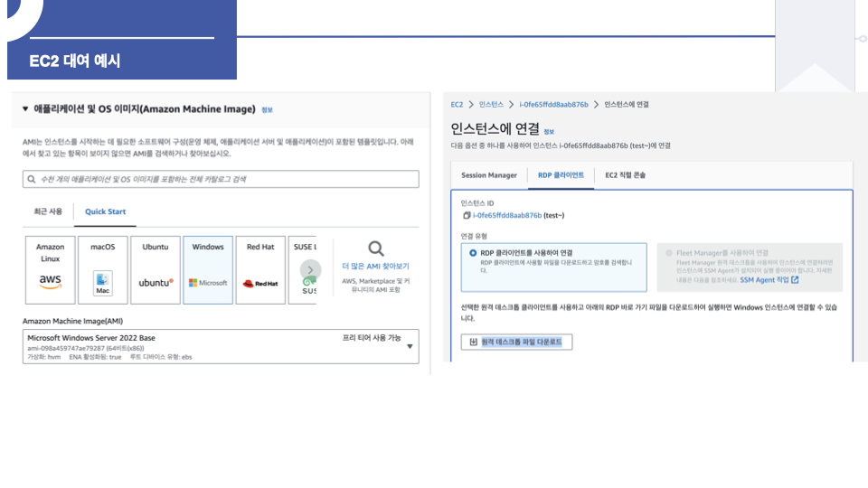This screenshot has width=868, height=488.
Task: Click download icon in remote desktop file button
Action: [x=473, y=342]
